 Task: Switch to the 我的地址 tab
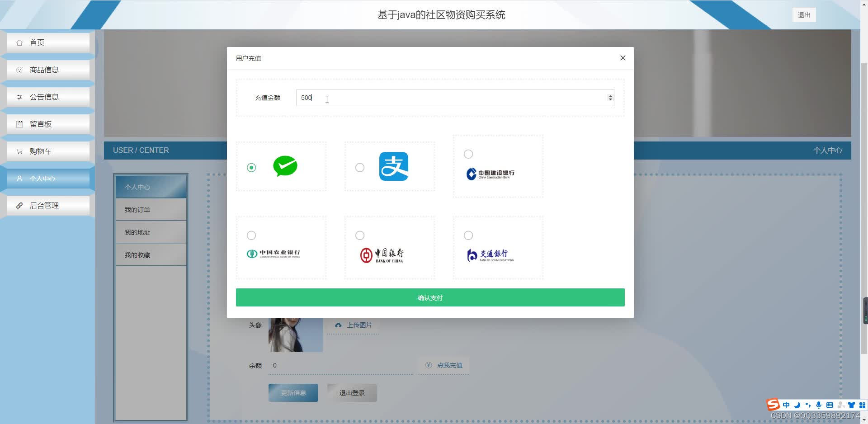(151, 232)
